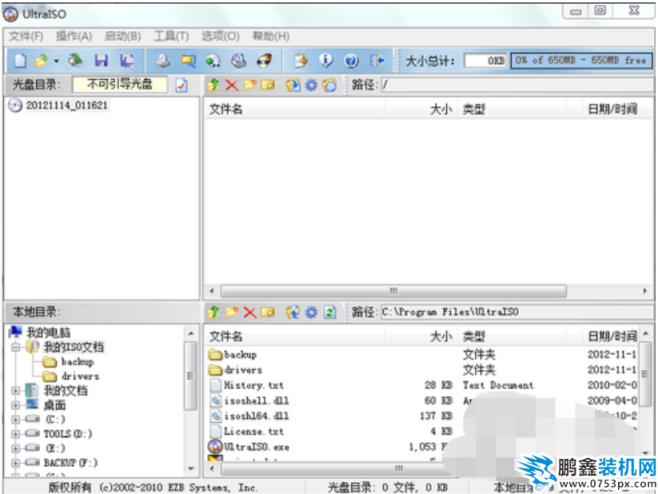Mount to virtual drive icon

tap(239, 61)
